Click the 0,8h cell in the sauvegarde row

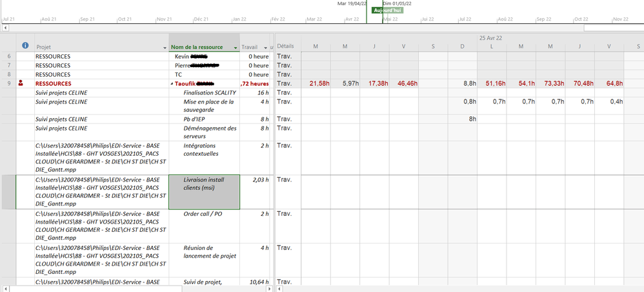[x=463, y=106]
